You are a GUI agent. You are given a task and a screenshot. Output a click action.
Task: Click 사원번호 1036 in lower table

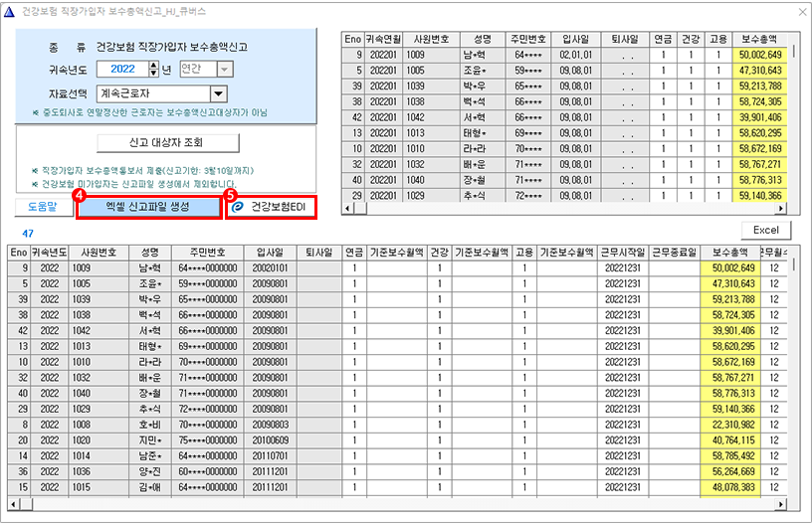(x=99, y=471)
